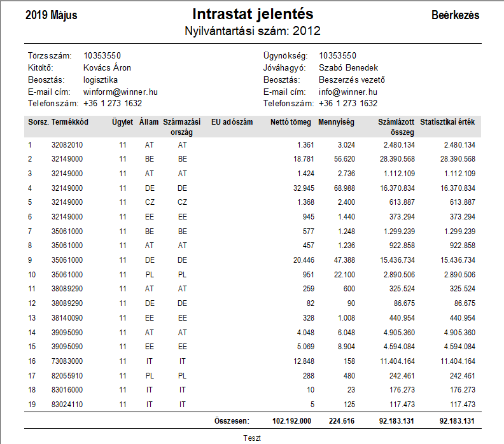This screenshot has height=444, width=504.
Task: Select the Teszt footer text
Action: click(x=251, y=438)
